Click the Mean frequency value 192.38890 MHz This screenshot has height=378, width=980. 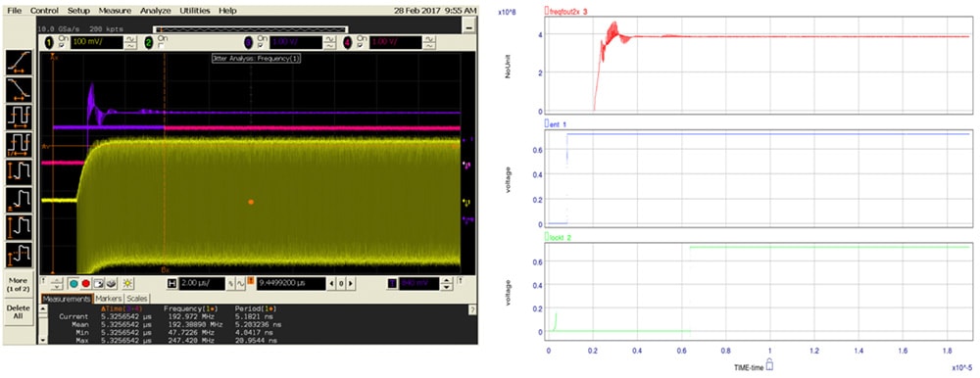(x=196, y=325)
